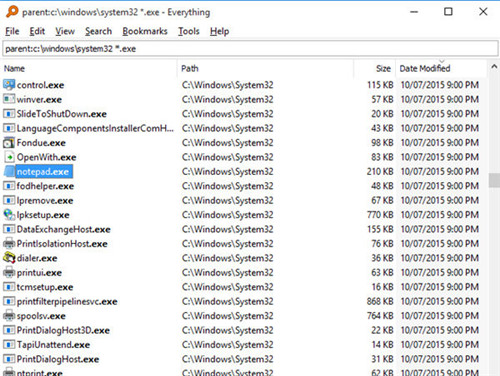
Task: Click the vertical scrollbar thumb
Action: pos(494,180)
